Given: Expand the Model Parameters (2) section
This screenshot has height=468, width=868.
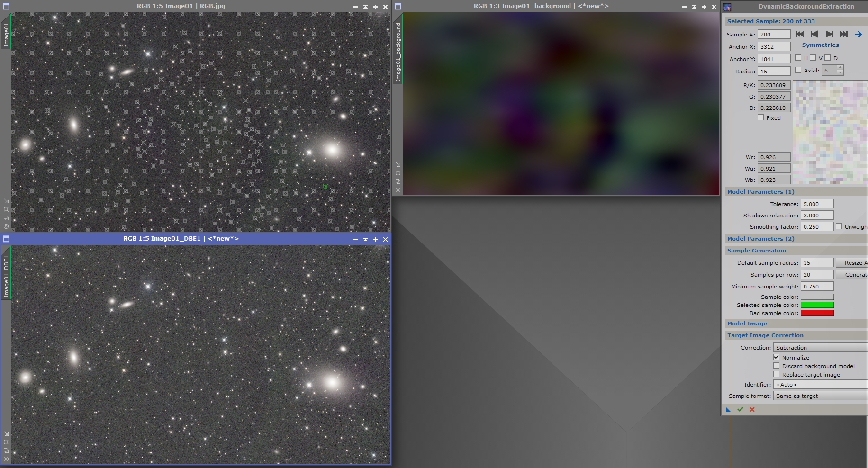Looking at the screenshot, I should [x=796, y=239].
